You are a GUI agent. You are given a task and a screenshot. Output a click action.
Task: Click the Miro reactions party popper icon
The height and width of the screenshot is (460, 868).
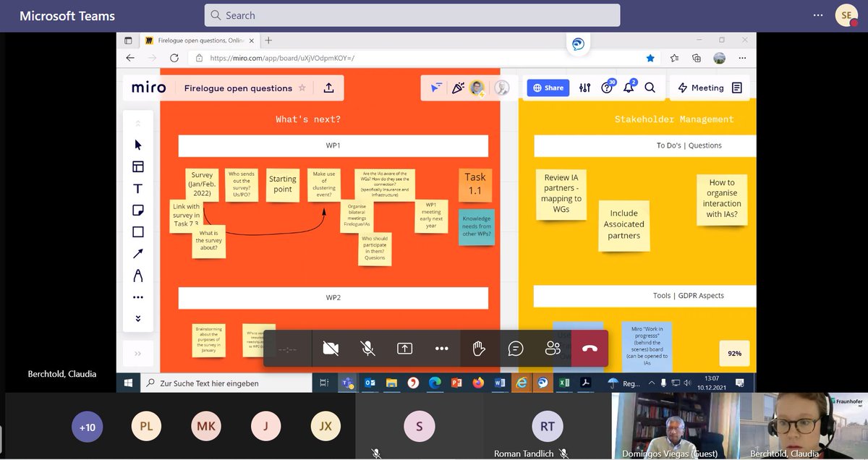(x=457, y=88)
